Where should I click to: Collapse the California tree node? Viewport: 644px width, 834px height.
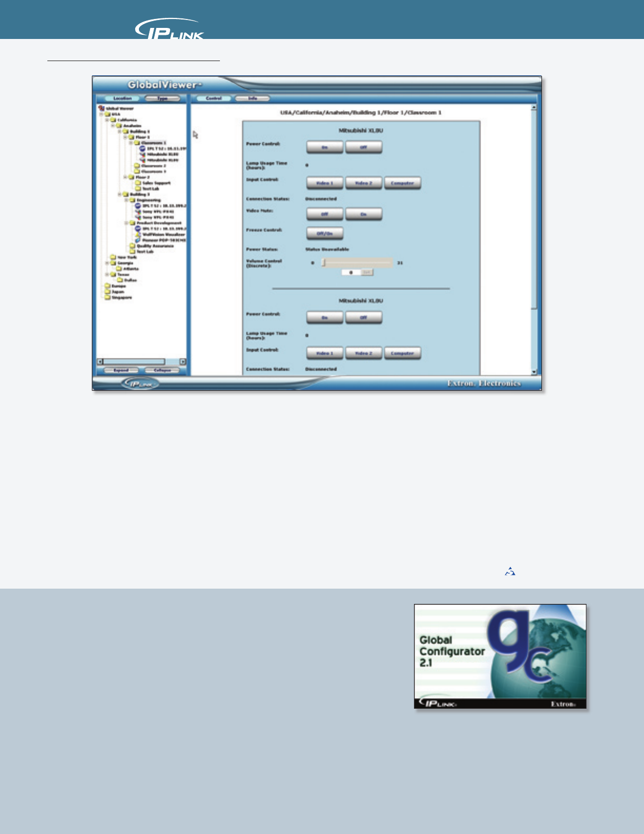pyautogui.click(x=107, y=120)
